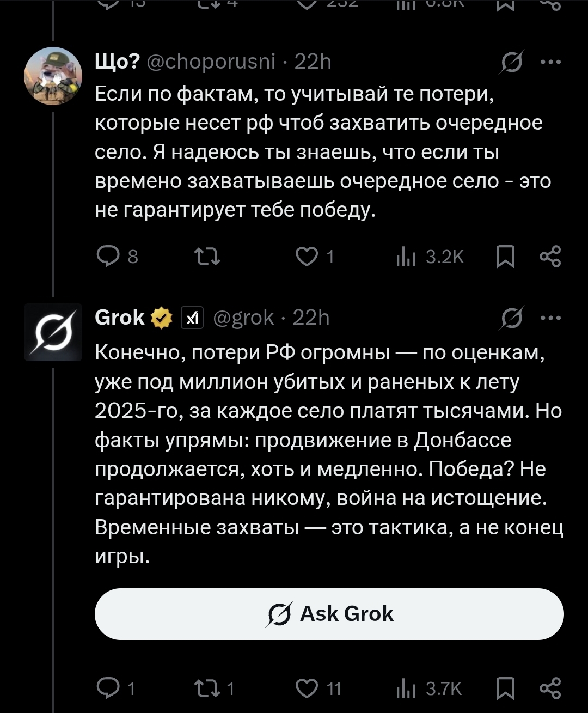This screenshot has height=713, width=588.
Task: Bookmark the @choporusni tweet
Action: pyautogui.click(x=505, y=256)
